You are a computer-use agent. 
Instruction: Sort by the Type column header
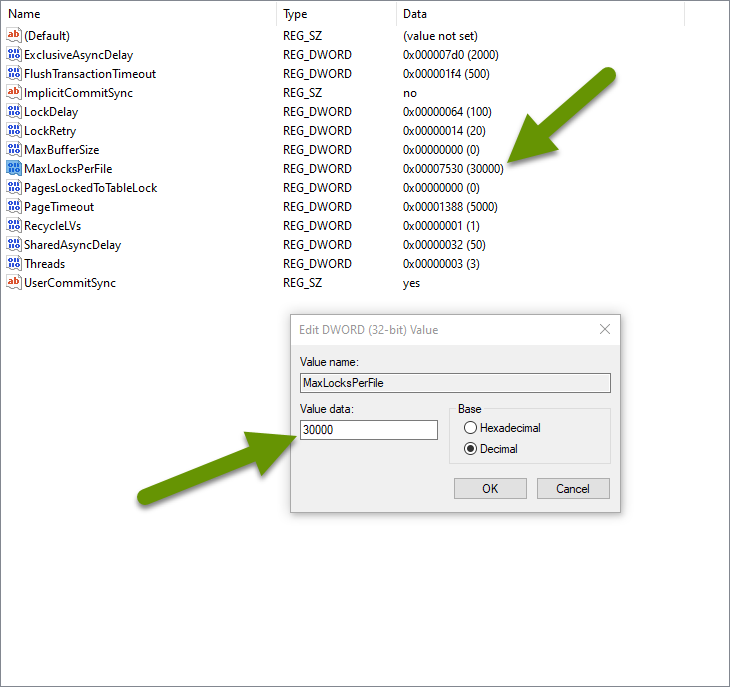tap(295, 14)
